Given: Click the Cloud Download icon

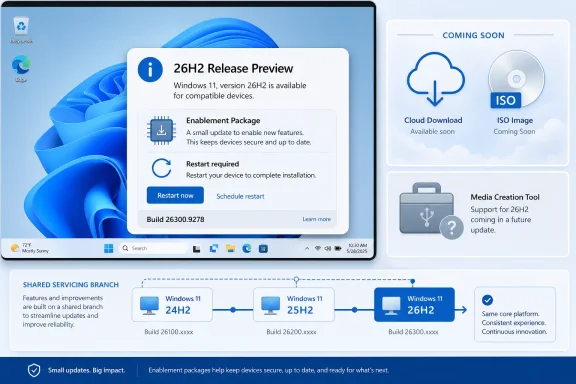Looking at the screenshot, I should coord(436,79).
